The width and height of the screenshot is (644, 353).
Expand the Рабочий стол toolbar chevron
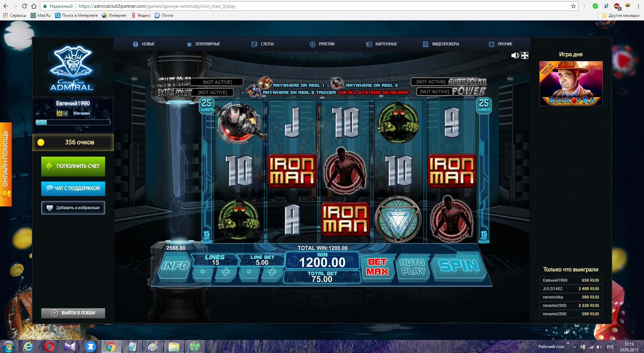(568, 344)
